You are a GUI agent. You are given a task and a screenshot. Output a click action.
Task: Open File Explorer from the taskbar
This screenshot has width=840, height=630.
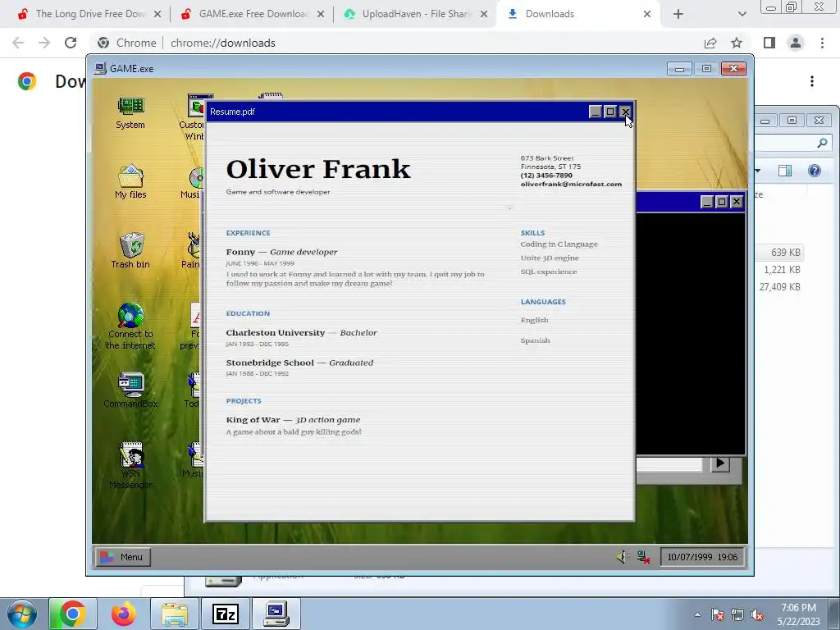coord(175,614)
